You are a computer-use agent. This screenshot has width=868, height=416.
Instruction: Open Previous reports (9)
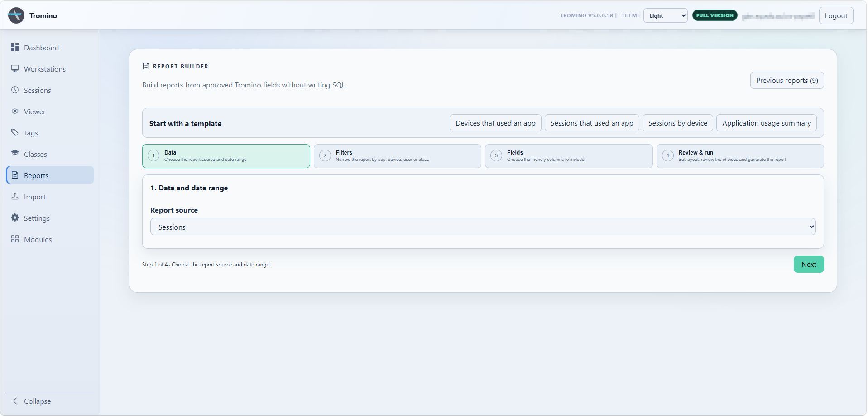[x=787, y=80]
